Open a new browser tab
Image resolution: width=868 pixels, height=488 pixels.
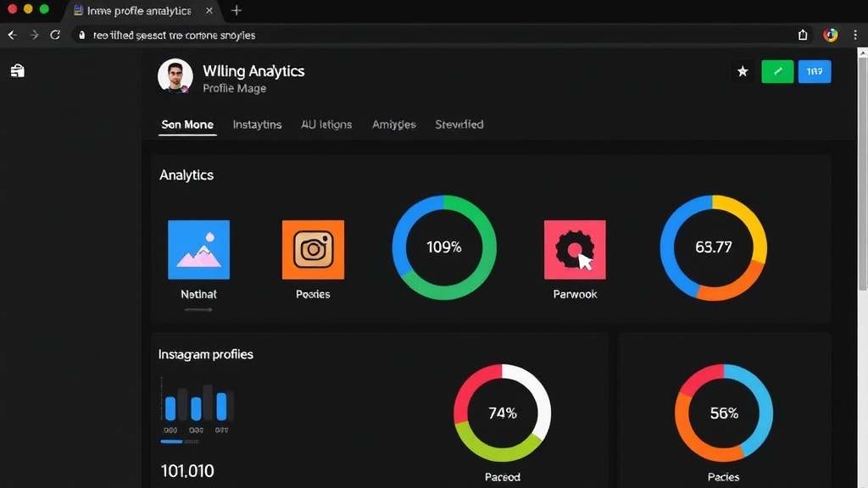tap(236, 11)
